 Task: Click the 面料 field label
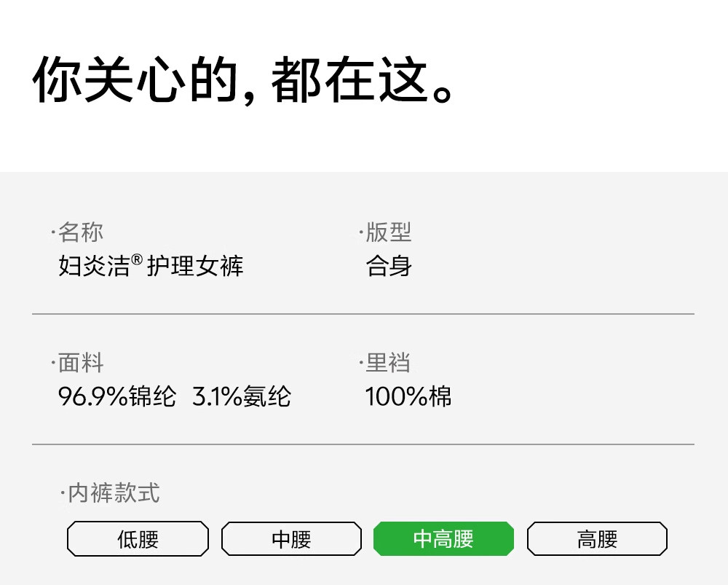coord(81,363)
